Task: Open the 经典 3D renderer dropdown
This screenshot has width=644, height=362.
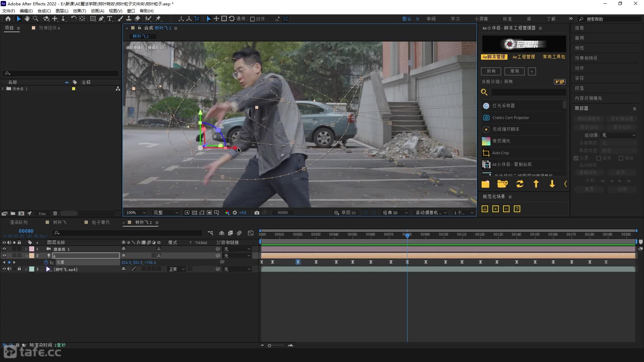Action: (x=395, y=213)
